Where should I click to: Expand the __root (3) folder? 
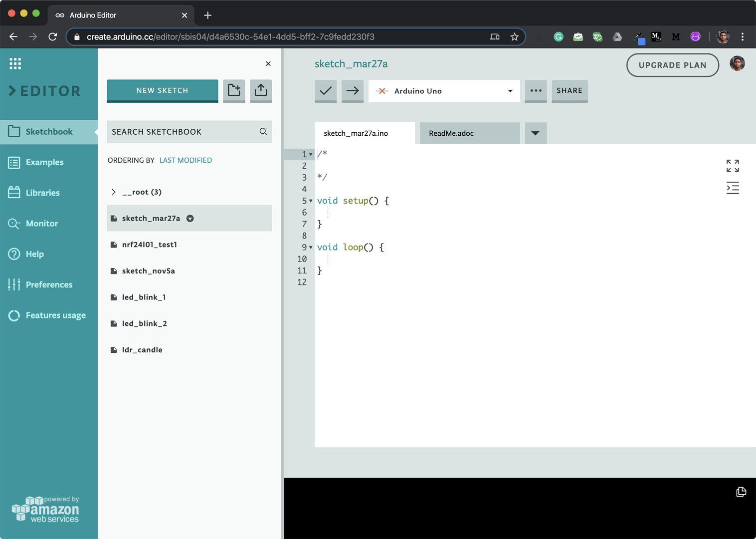tap(114, 192)
